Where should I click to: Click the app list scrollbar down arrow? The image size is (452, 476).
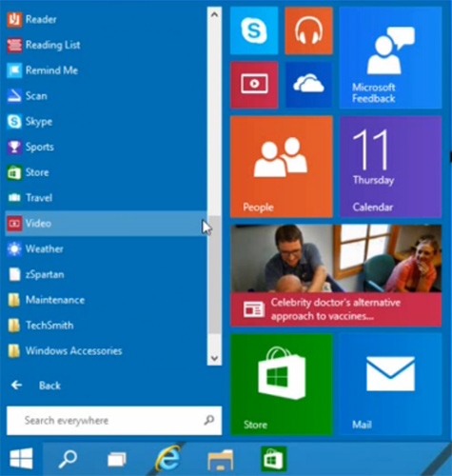tap(214, 359)
